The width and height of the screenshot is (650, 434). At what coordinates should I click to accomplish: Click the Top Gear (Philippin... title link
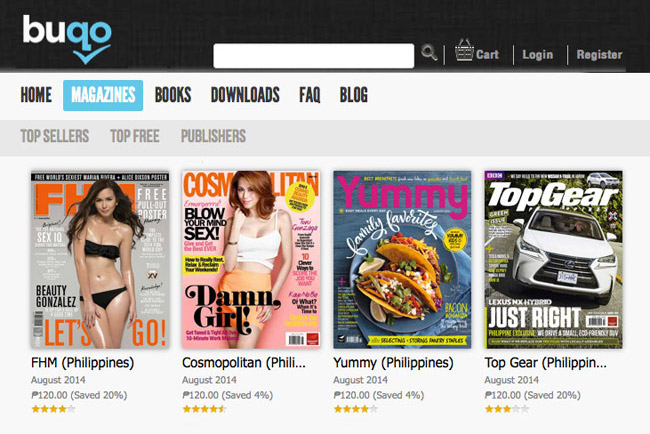click(x=546, y=363)
